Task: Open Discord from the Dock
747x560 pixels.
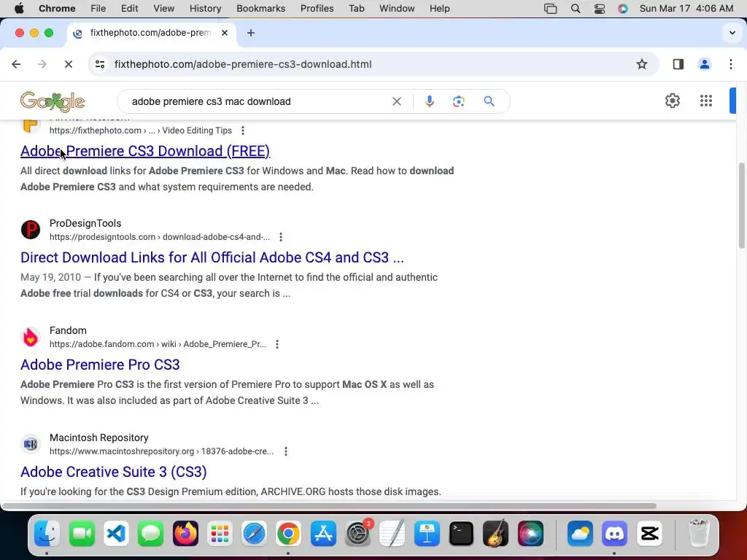Action: 614,533
